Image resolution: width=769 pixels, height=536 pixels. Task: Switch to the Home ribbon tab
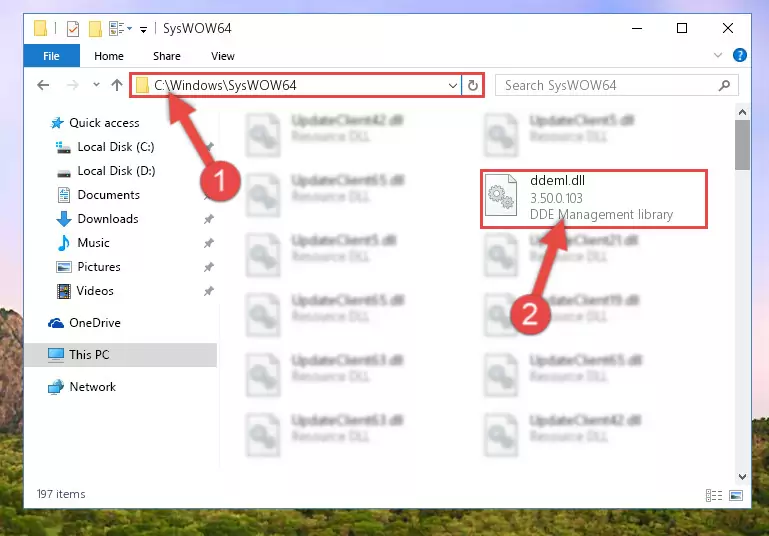click(109, 56)
